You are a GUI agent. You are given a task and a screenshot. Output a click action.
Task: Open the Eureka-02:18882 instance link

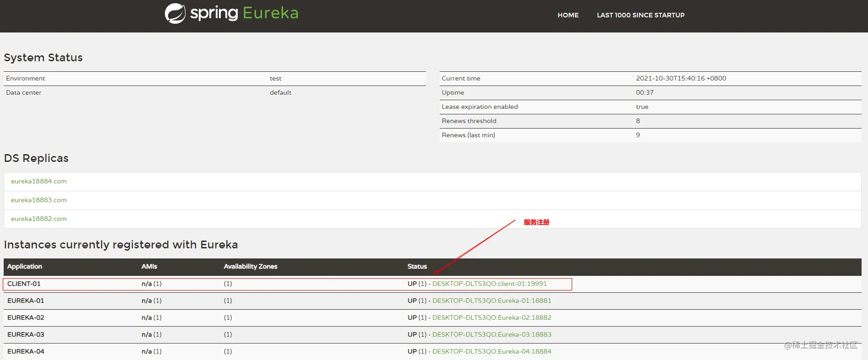coord(492,317)
